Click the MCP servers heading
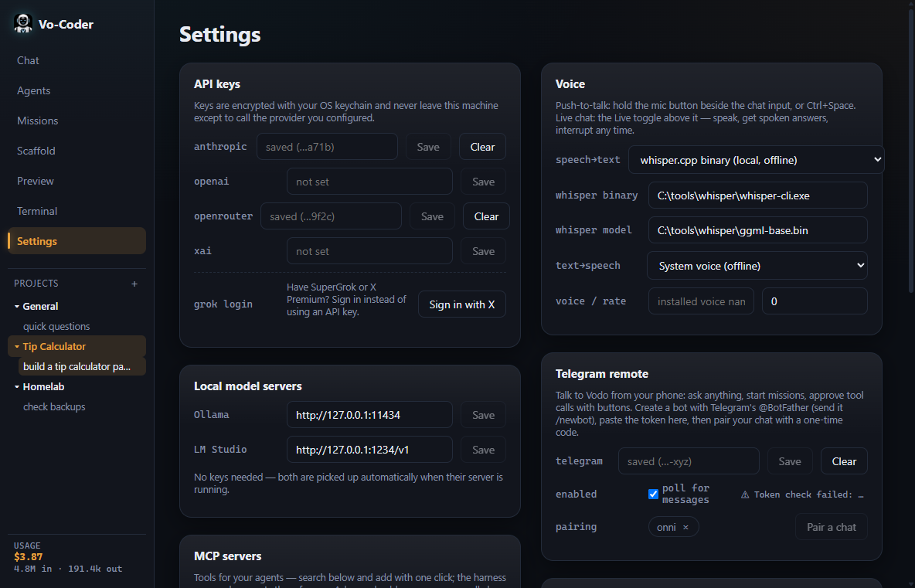This screenshot has height=588, width=915. tap(227, 556)
